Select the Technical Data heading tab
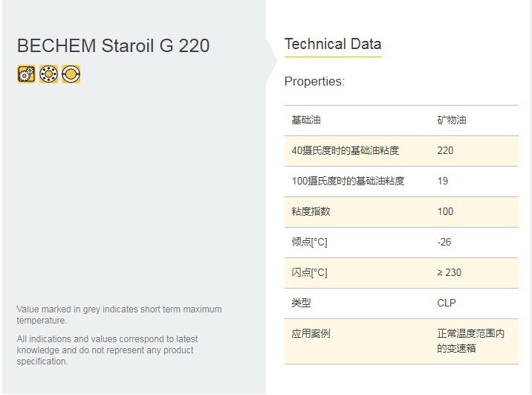532x395 pixels. pyautogui.click(x=332, y=44)
